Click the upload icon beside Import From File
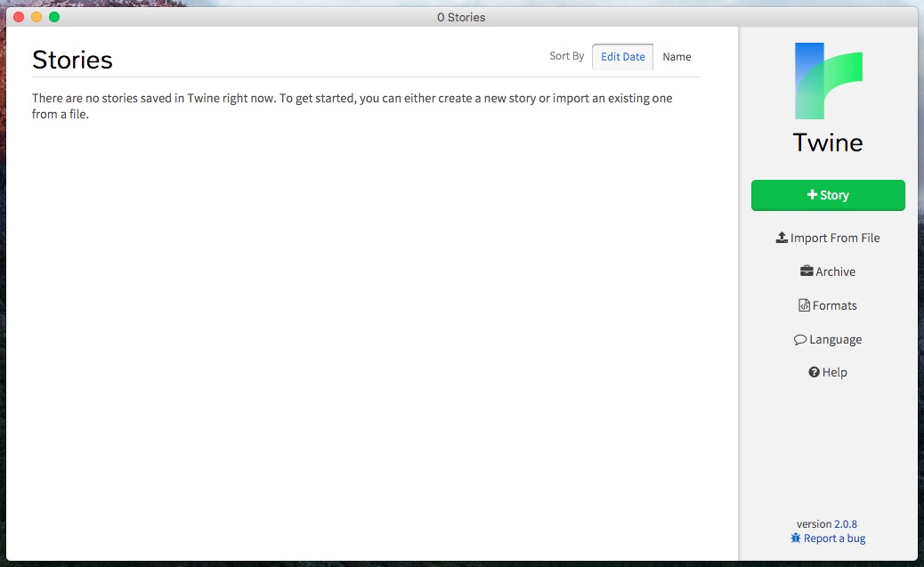The height and width of the screenshot is (567, 924). [x=782, y=238]
